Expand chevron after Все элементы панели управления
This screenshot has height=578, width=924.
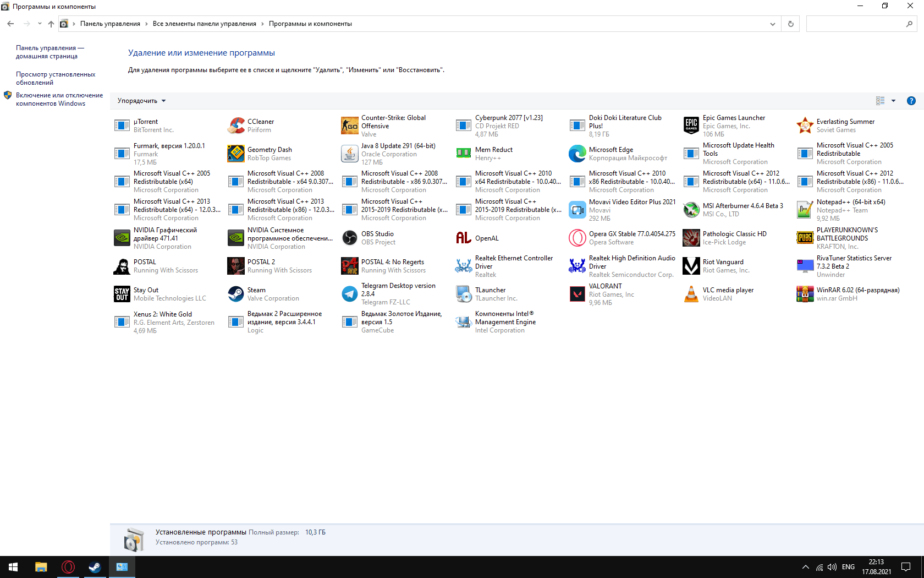click(262, 24)
